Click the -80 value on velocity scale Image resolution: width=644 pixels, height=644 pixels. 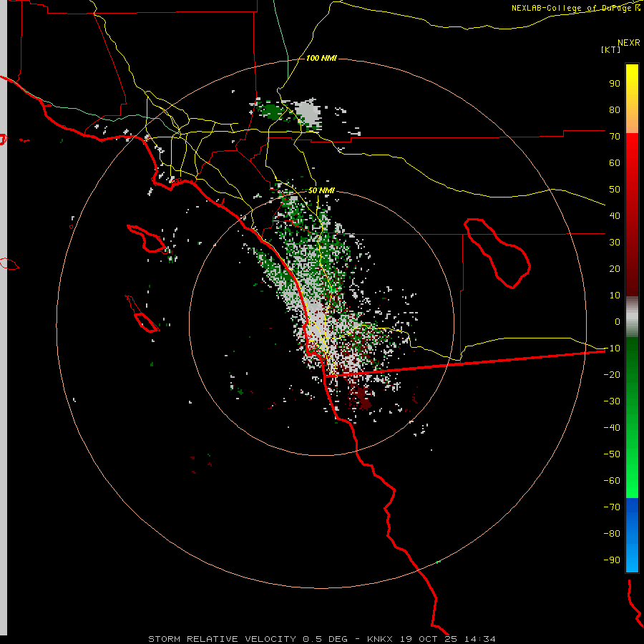[x=612, y=534]
